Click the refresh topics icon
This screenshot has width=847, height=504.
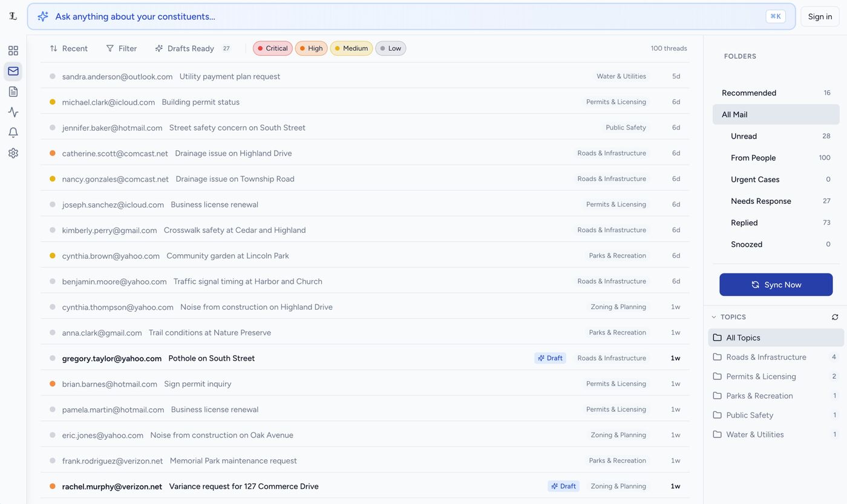coord(835,317)
